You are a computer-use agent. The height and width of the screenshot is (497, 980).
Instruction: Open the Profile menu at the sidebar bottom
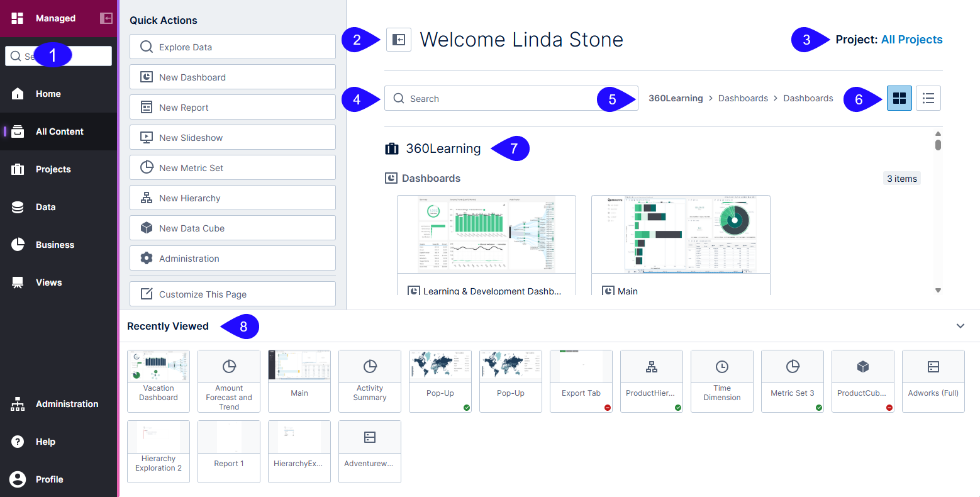[x=48, y=479]
